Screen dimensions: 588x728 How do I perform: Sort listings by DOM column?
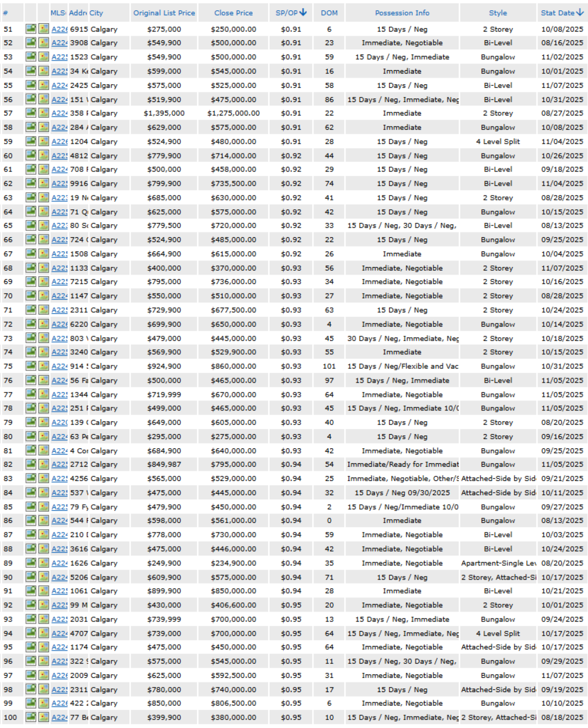click(x=329, y=13)
